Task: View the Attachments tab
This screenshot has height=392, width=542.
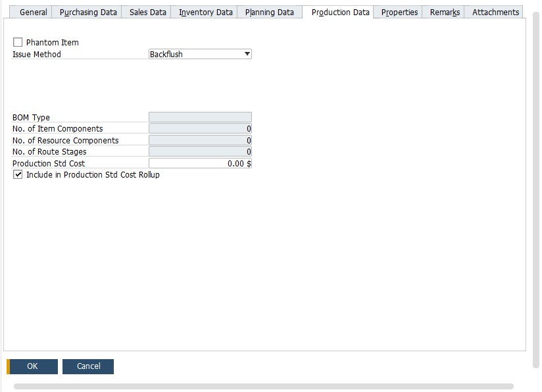Action: click(494, 12)
